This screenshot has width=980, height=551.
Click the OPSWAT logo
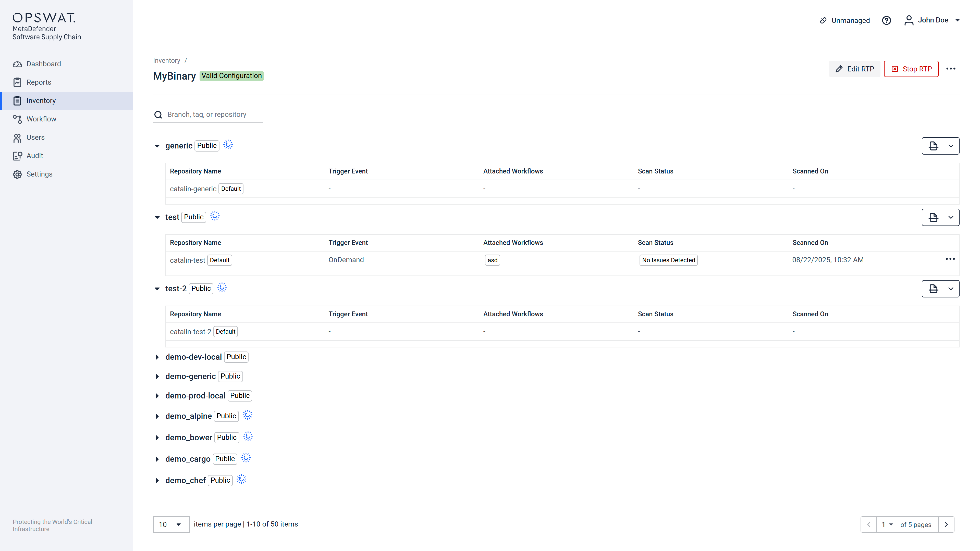[x=44, y=18]
